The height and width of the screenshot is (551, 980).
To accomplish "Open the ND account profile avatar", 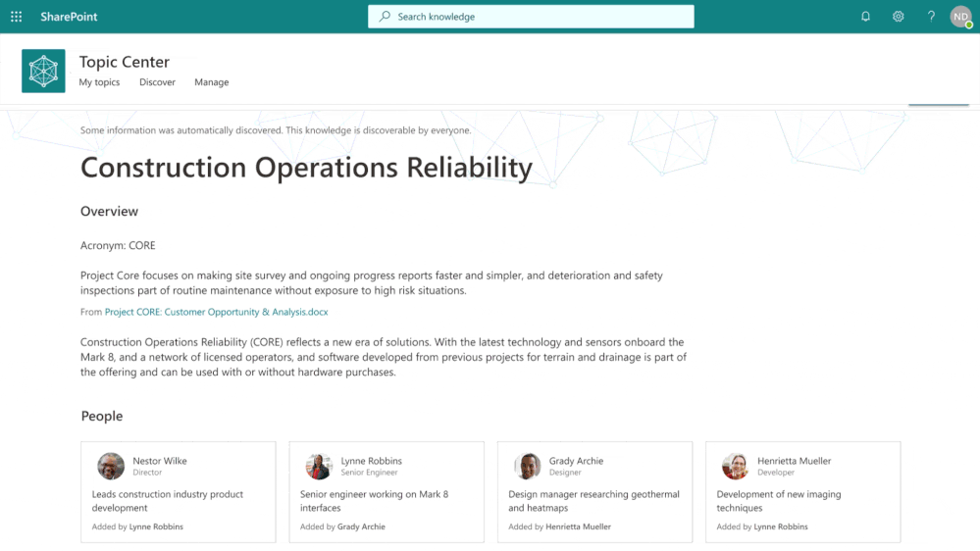I will click(960, 17).
